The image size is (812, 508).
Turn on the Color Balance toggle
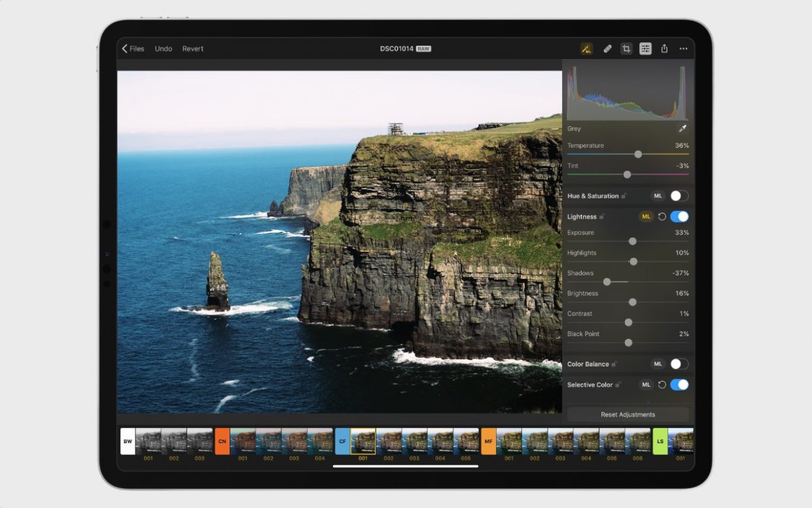[x=678, y=364]
